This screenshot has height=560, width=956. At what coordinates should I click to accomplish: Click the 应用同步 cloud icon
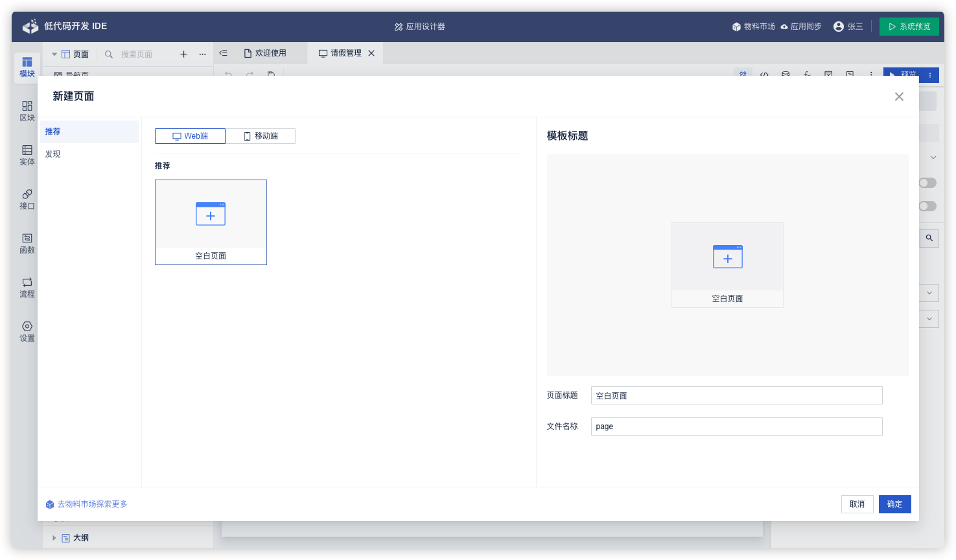click(x=784, y=27)
